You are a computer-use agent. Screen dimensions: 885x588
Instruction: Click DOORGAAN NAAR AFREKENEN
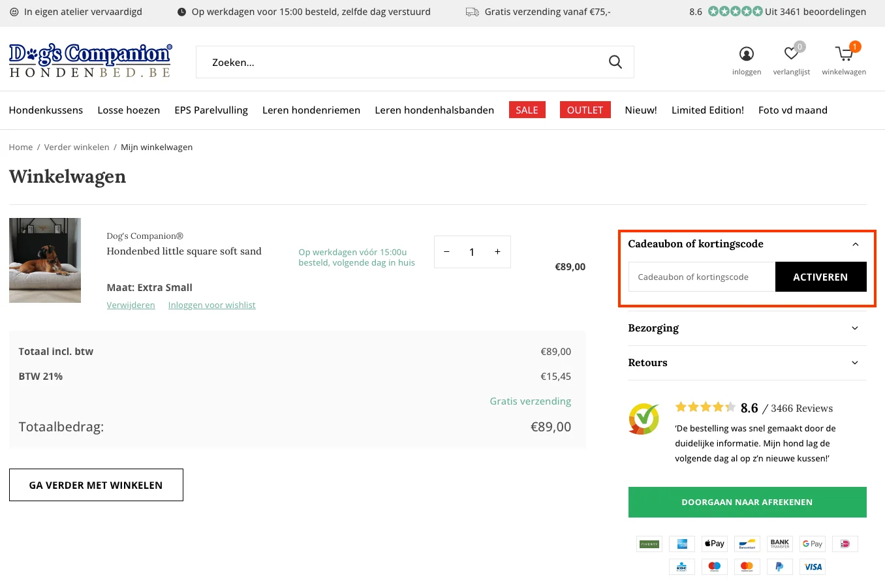(747, 502)
